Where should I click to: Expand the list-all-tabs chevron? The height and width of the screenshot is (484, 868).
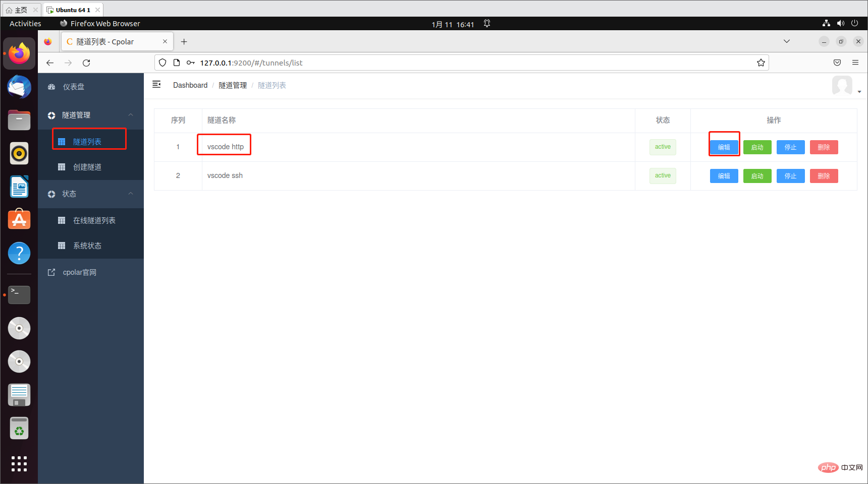point(787,41)
